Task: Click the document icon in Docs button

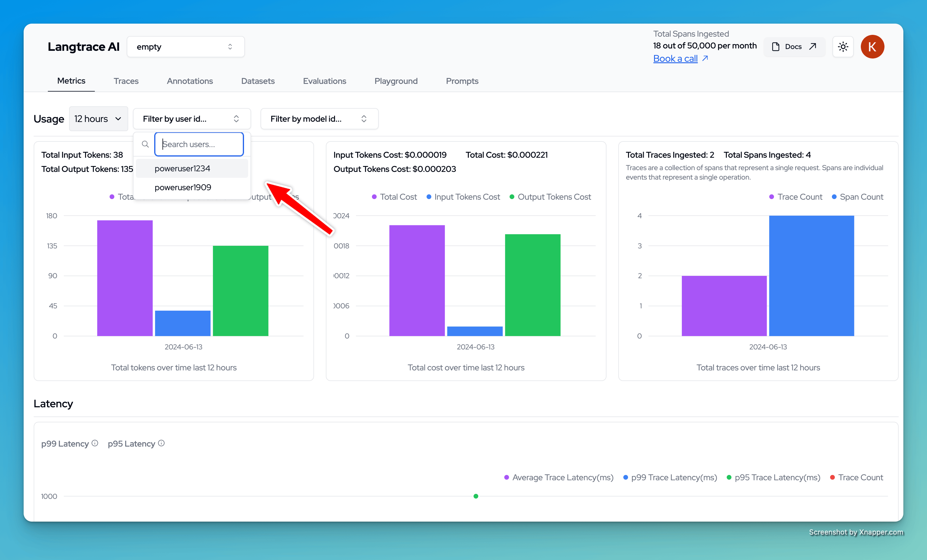Action: tap(775, 47)
